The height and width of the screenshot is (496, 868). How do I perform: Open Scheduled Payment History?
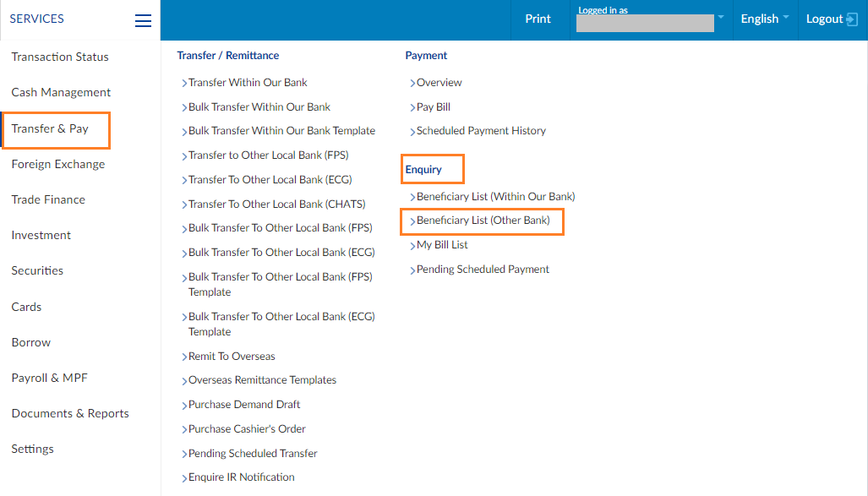(481, 131)
